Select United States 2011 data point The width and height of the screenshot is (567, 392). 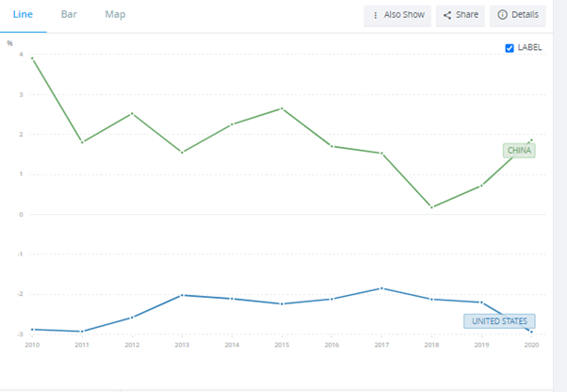82,332
